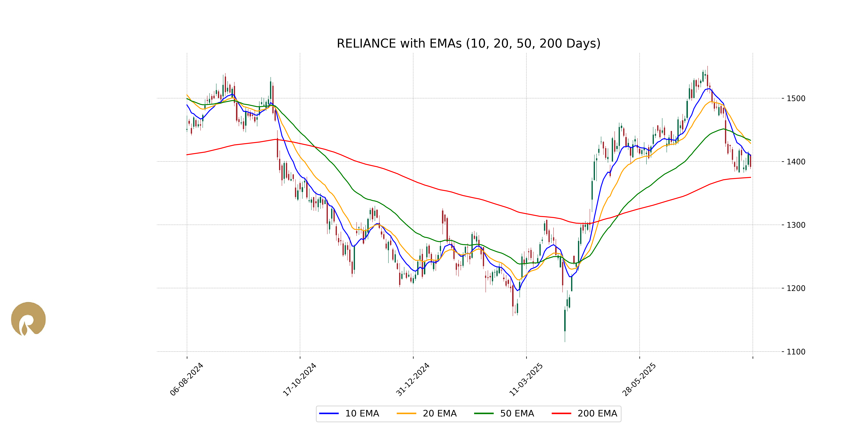Click the green 50 EMA legend line

pyautogui.click(x=484, y=413)
